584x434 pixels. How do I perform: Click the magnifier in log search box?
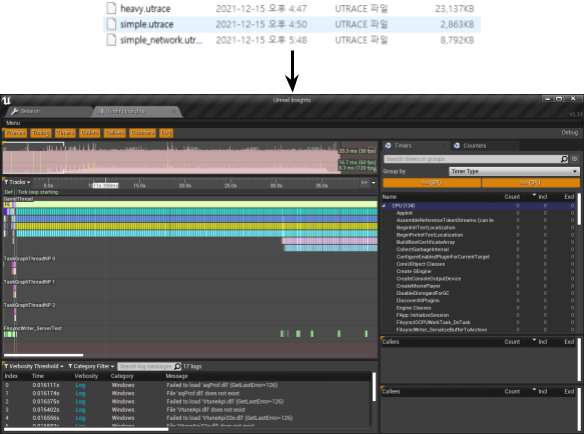177,367
